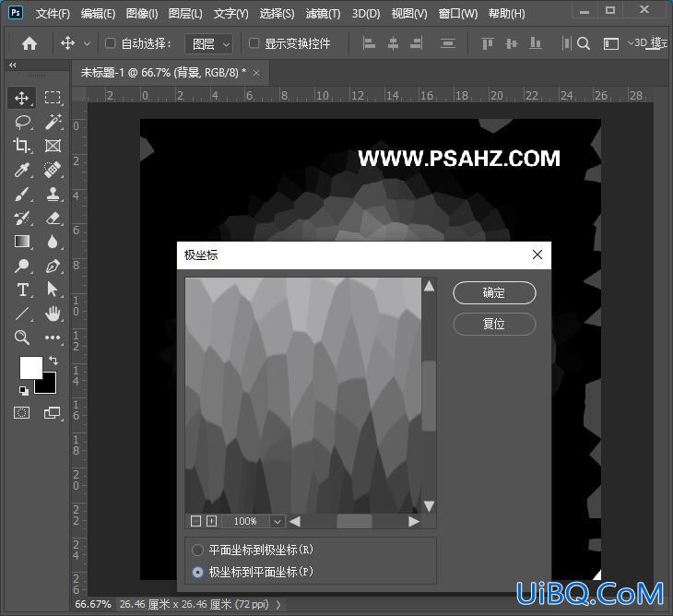
Task: Expand the status bar info arrow
Action: (278, 604)
